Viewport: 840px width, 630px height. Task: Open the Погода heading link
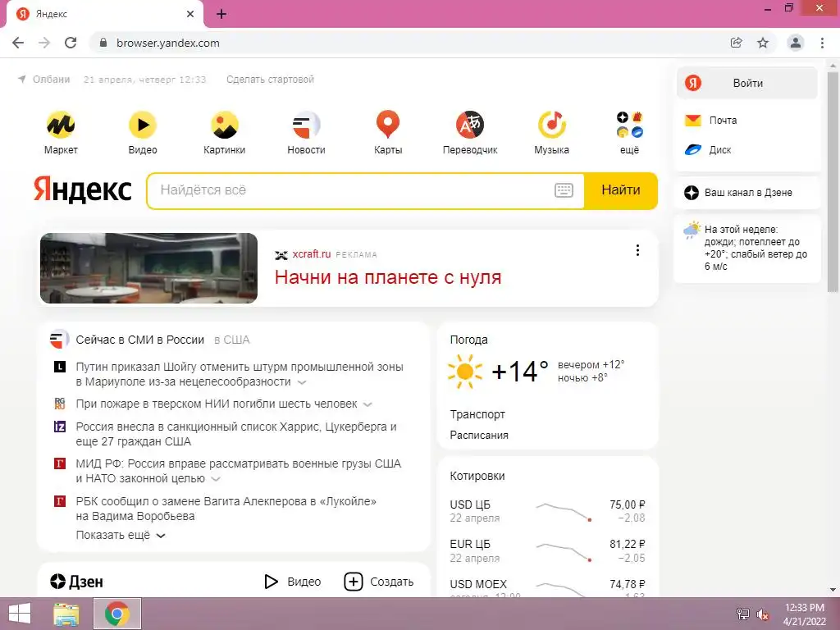468,340
